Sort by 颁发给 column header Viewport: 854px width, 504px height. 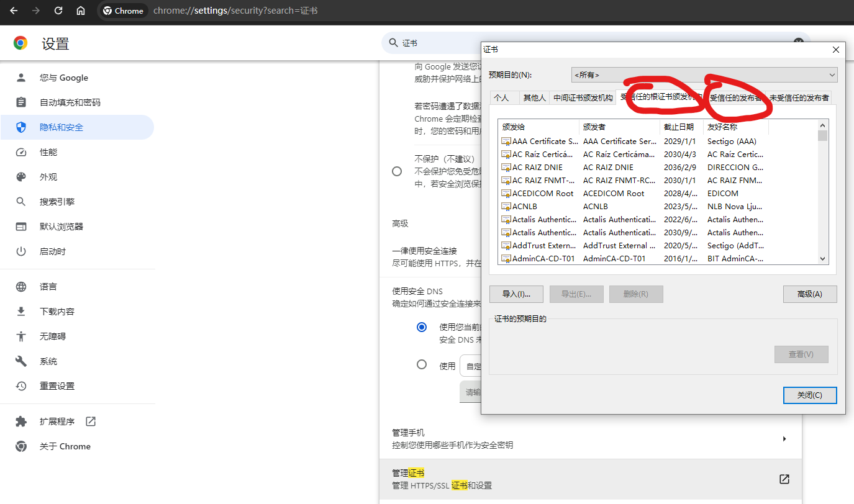tap(538, 127)
